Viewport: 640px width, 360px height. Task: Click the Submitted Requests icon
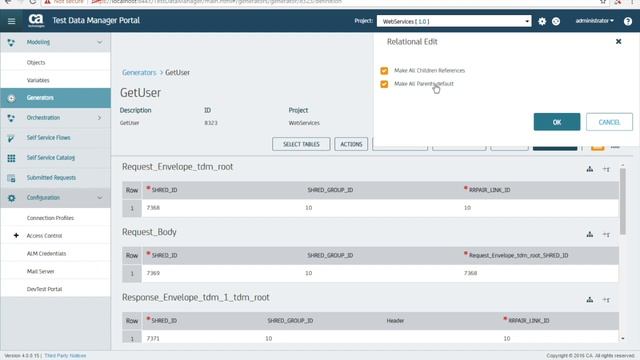point(11,178)
